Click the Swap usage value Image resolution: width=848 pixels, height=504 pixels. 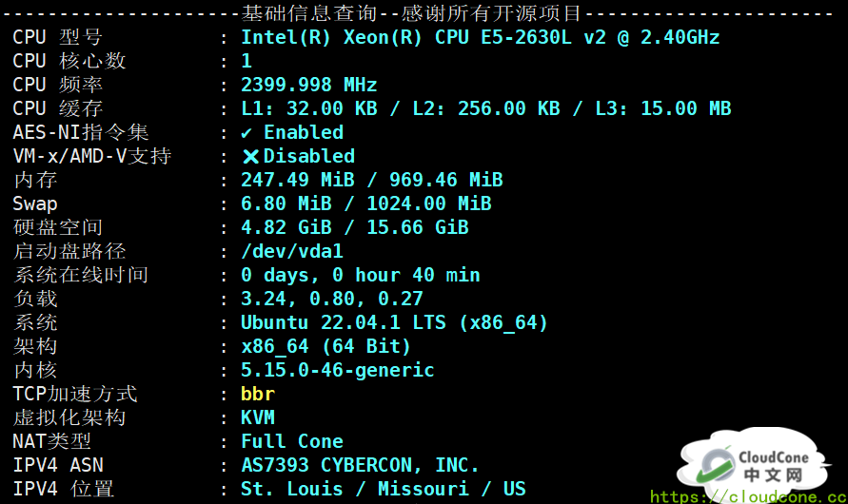pyautogui.click(x=365, y=204)
